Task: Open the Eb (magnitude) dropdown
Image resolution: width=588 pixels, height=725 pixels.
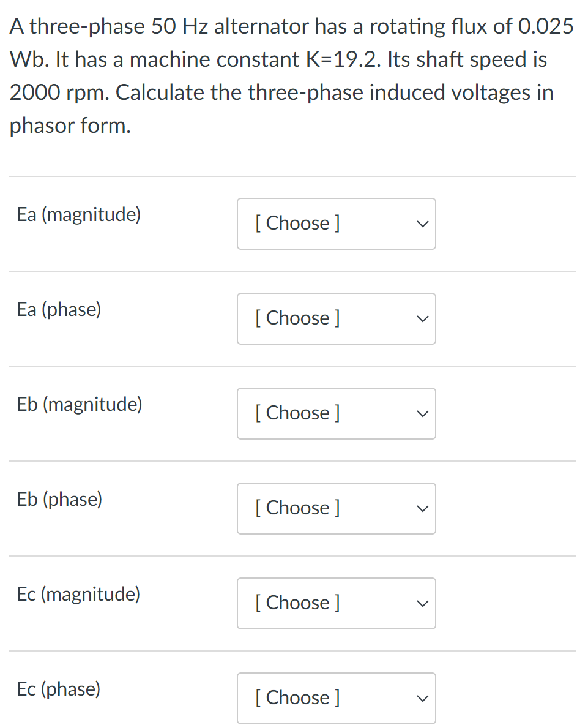Action: [336, 413]
